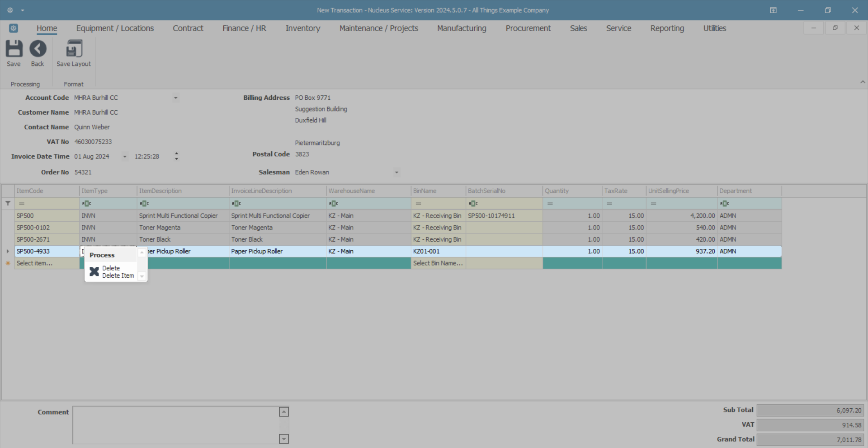The width and height of the screenshot is (868, 448).
Task: Open the Procurement tab
Action: pos(528,28)
